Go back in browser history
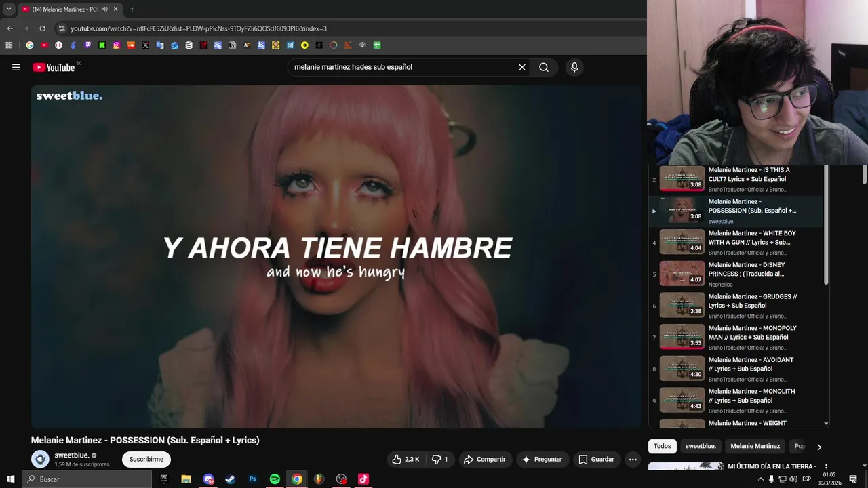868x488 pixels. [x=9, y=28]
